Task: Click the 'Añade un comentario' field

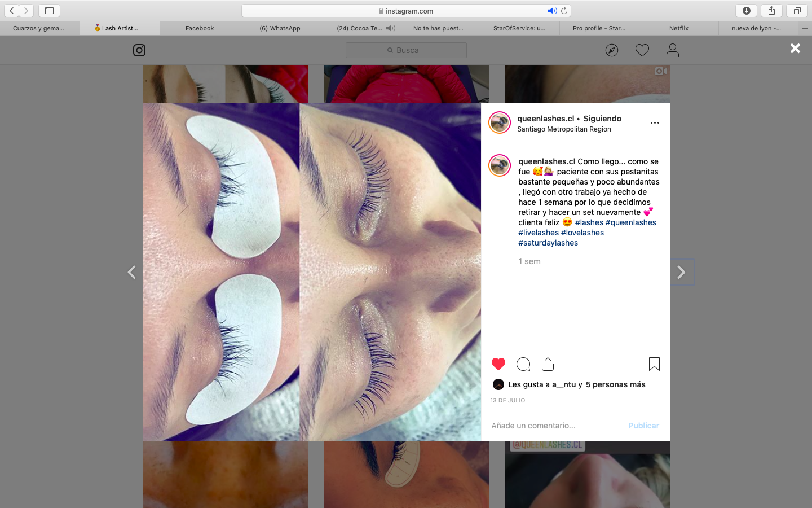Action: (555, 426)
